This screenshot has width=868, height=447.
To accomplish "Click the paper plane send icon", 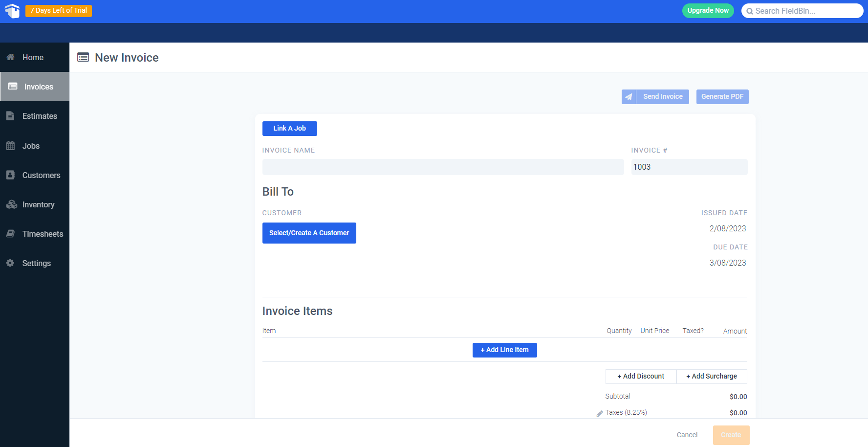I will coord(629,97).
